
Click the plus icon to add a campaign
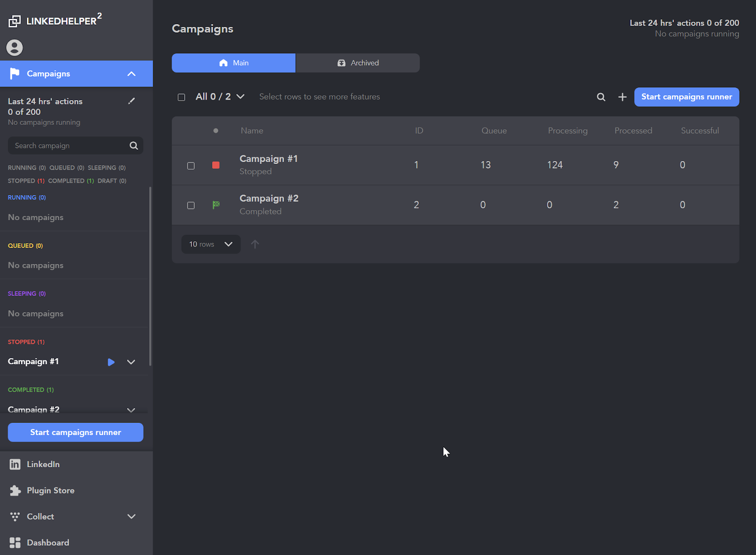(622, 97)
